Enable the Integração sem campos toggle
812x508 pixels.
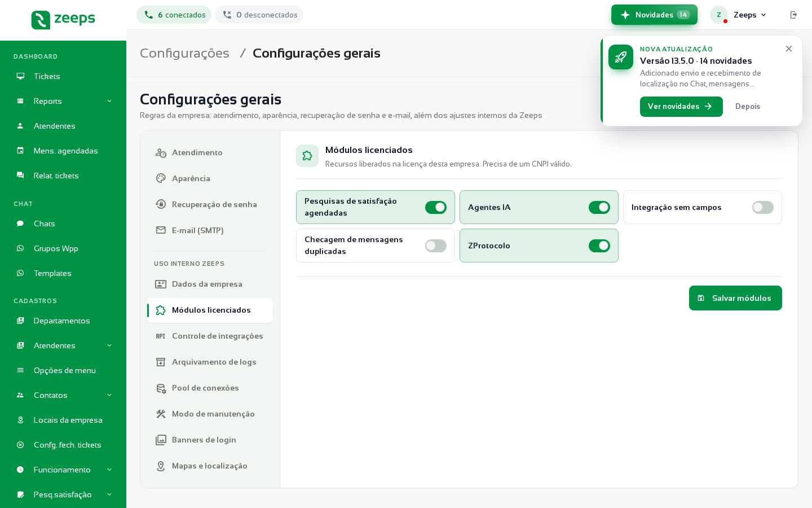point(763,207)
